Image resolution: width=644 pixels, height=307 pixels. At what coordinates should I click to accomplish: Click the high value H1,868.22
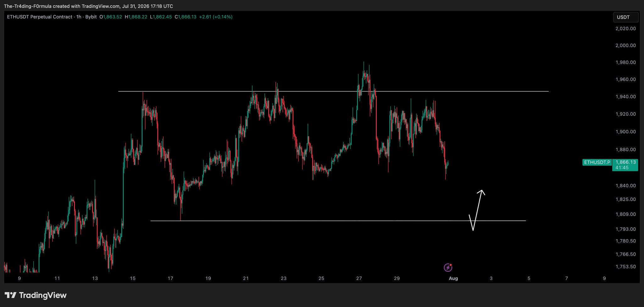pyautogui.click(x=136, y=17)
